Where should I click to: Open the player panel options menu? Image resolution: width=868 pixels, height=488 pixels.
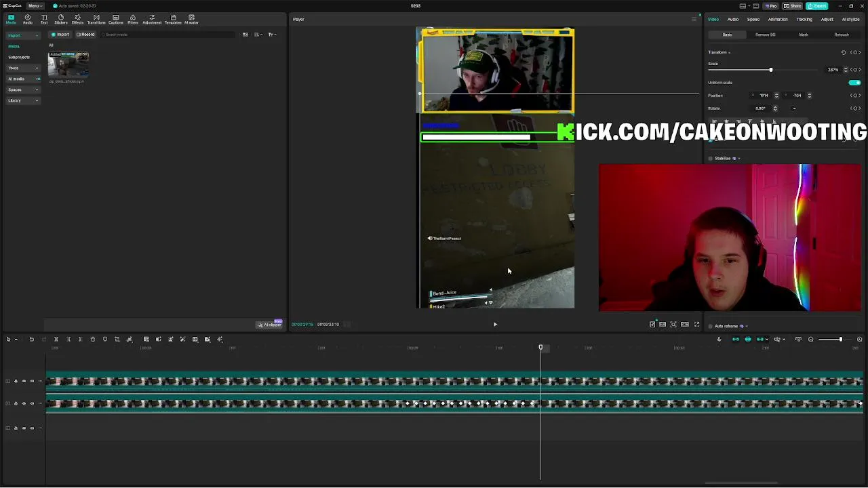[694, 19]
